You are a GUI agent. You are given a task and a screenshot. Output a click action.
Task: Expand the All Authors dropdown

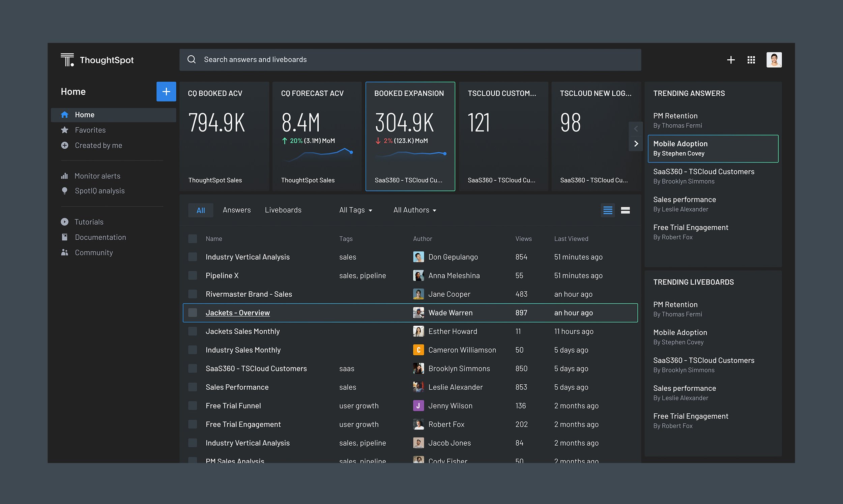pos(415,210)
